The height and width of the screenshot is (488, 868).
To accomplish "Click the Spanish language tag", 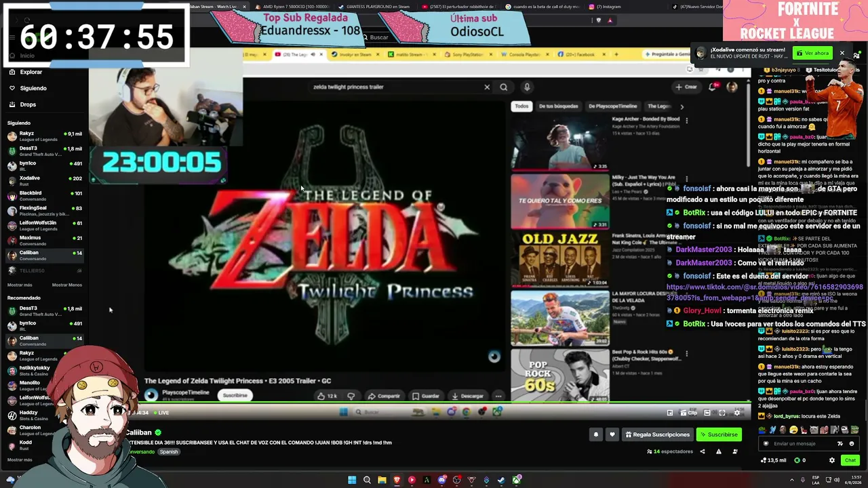I will (169, 452).
